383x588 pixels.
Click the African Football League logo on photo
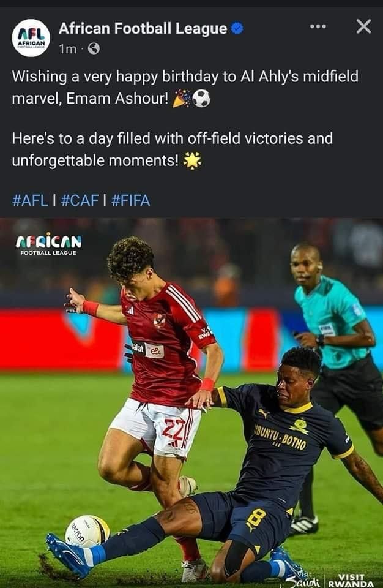[48, 244]
